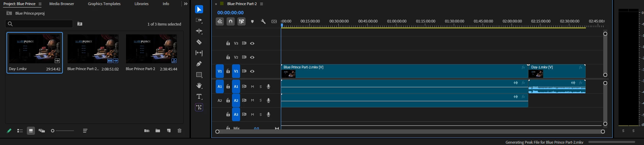
Task: Toggle source patching A1 on the left
Action: click(x=220, y=86)
